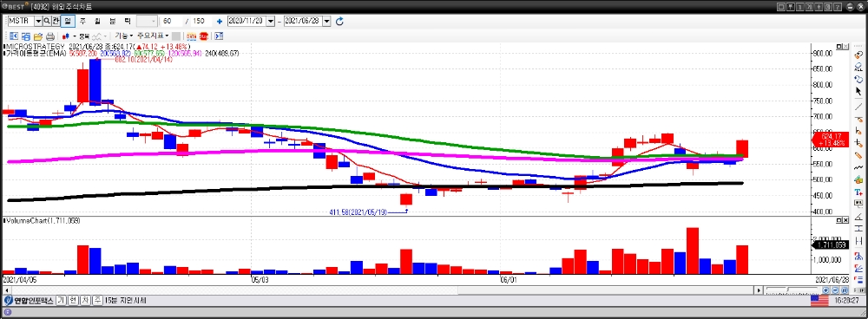Screen dimensions: 868x319
Task: Open chart file with folder icon
Action: coord(37,36)
